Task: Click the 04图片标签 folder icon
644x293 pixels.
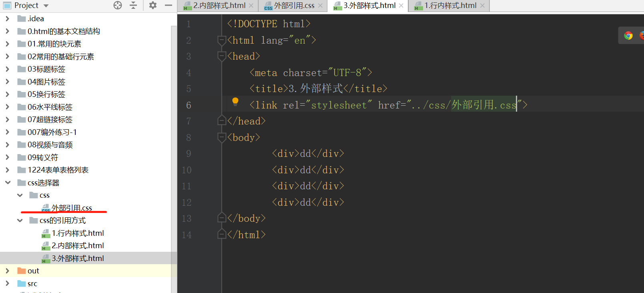Action: pos(22,82)
